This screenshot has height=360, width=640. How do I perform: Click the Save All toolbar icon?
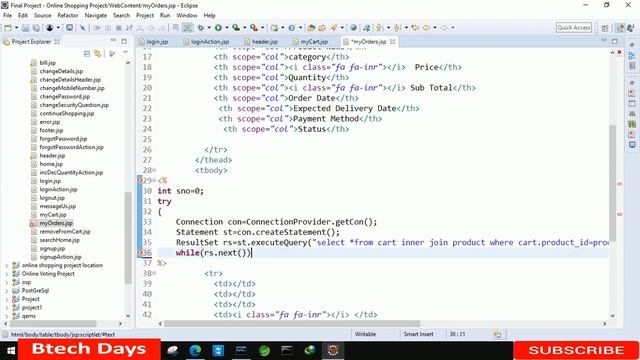36,28
